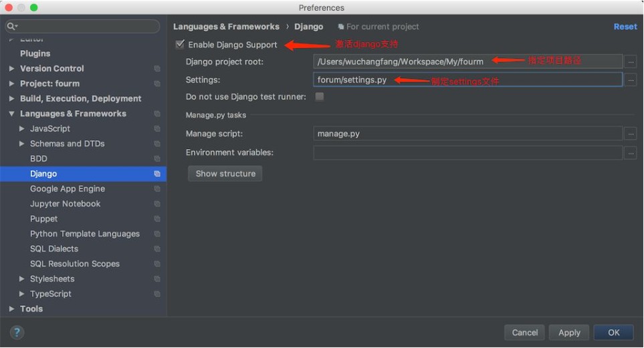Click project-level icon beside Django tree item
This screenshot has height=348, width=644.
pos(157,174)
